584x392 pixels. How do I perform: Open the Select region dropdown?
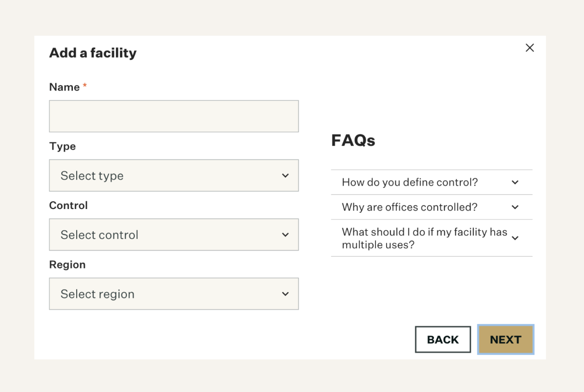pyautogui.click(x=174, y=294)
